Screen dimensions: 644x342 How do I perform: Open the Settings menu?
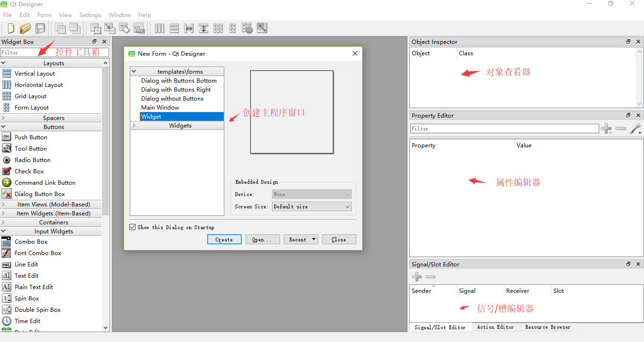point(90,15)
